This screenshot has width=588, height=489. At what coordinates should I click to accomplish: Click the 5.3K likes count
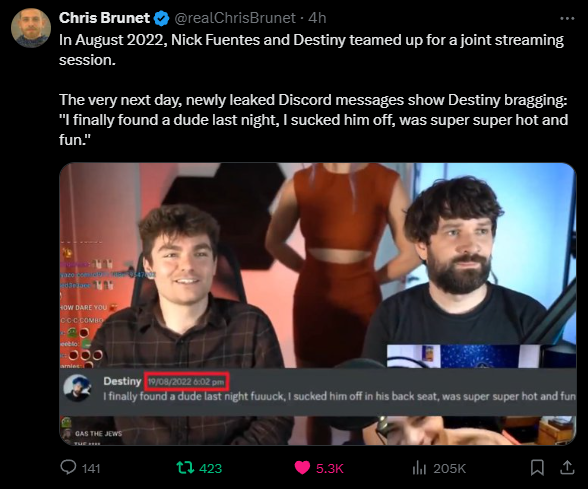coord(330,468)
